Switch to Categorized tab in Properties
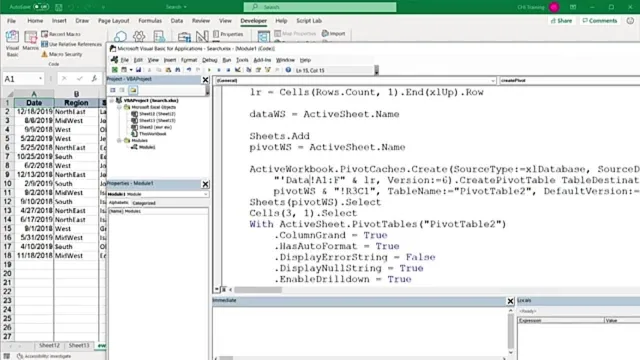 tap(144, 203)
